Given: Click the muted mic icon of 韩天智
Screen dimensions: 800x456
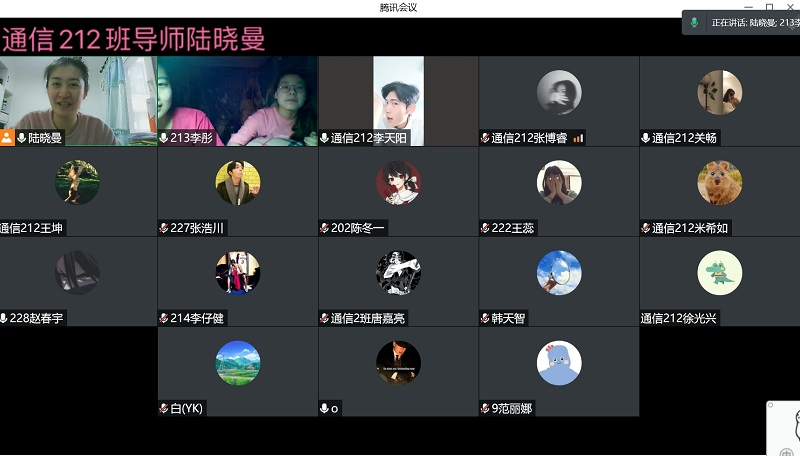Looking at the screenshot, I should click(485, 318).
